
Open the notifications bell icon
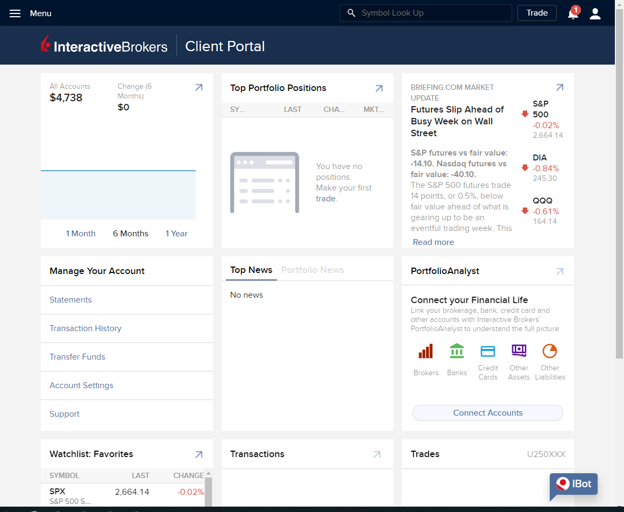573,13
